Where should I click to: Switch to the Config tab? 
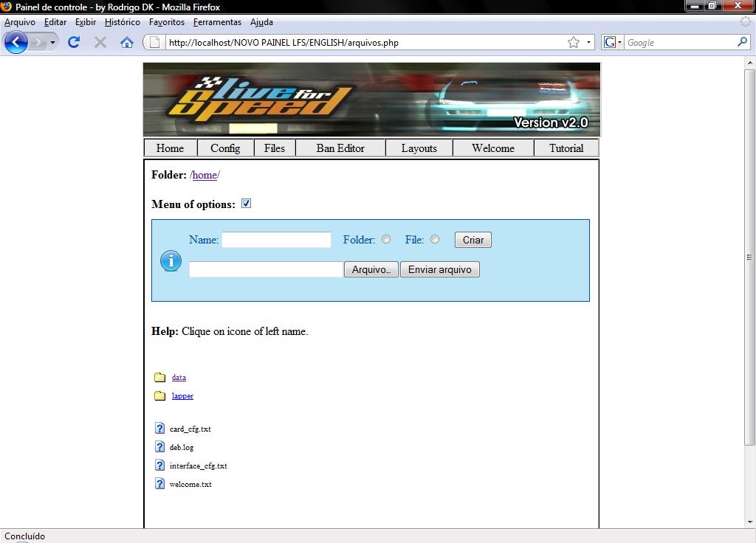[225, 148]
